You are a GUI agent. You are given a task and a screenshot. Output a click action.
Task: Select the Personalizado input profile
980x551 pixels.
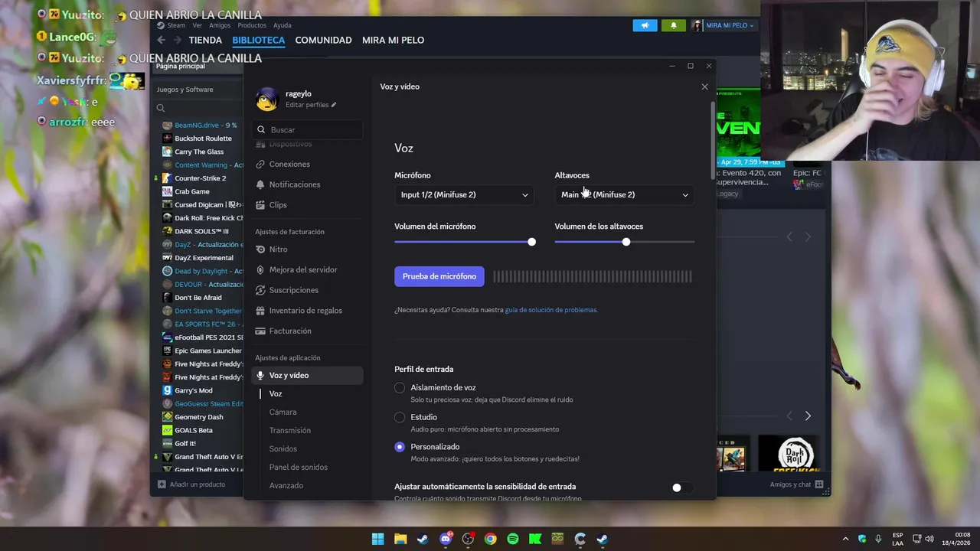[400, 447]
